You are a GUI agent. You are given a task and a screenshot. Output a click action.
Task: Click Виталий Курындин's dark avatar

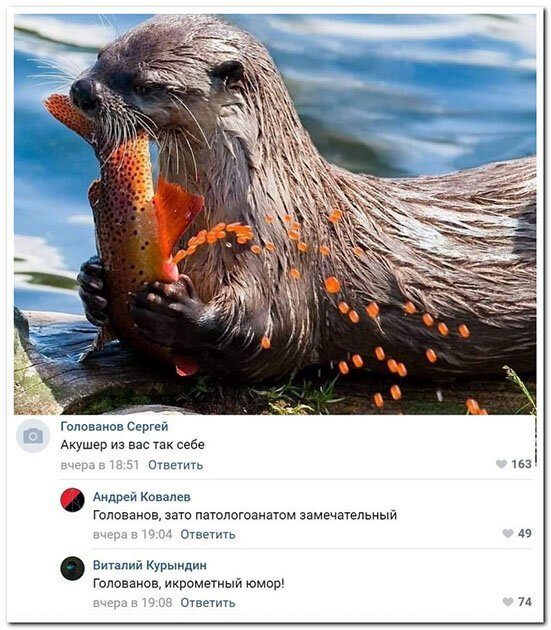72,568
